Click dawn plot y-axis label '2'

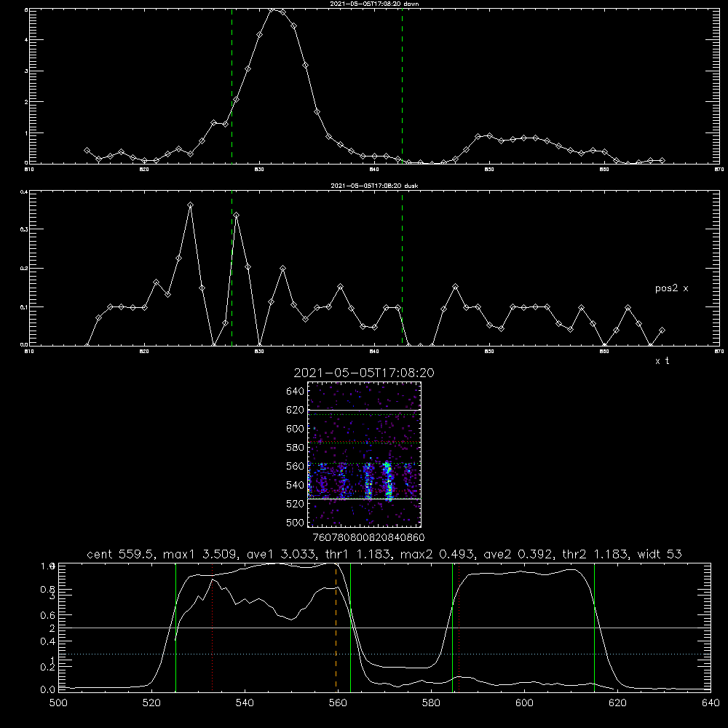(26, 102)
